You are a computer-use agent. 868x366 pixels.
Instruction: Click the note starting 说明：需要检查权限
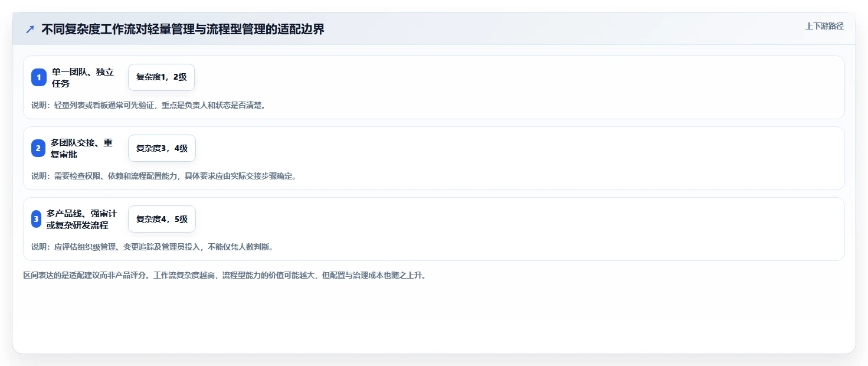pyautogui.click(x=163, y=176)
